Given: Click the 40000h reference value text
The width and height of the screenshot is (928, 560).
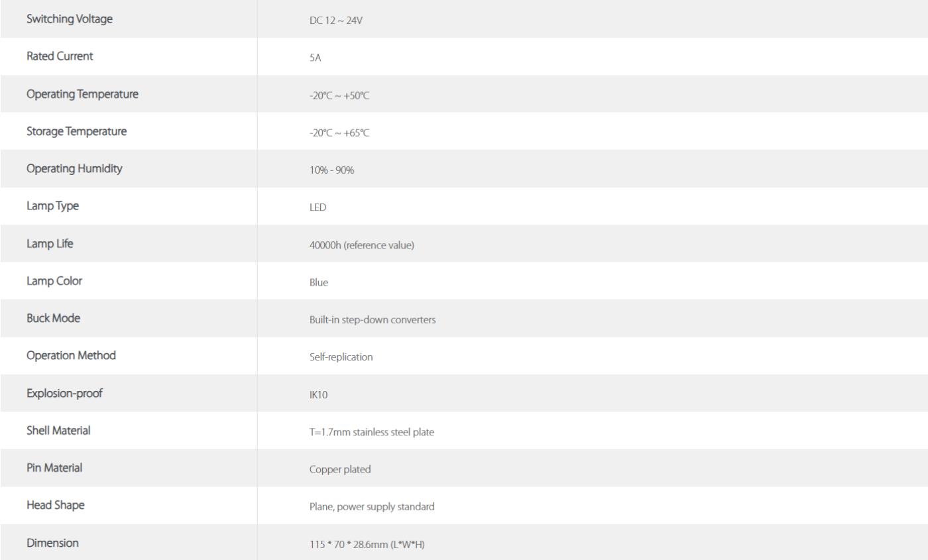Looking at the screenshot, I should [362, 245].
